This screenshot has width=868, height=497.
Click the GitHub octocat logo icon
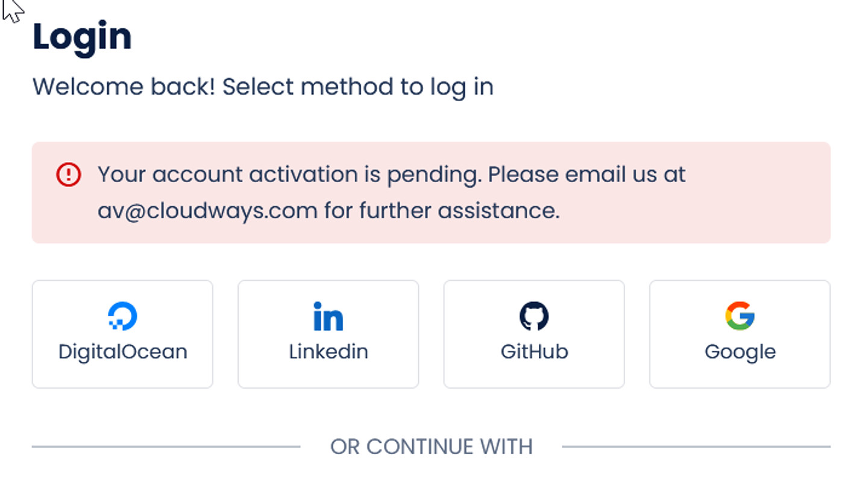point(534,316)
